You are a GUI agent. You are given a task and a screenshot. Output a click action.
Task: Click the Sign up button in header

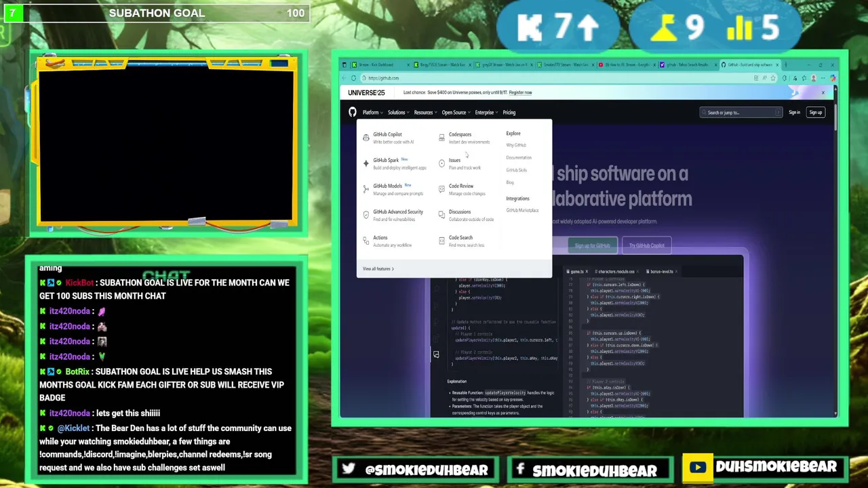click(815, 113)
